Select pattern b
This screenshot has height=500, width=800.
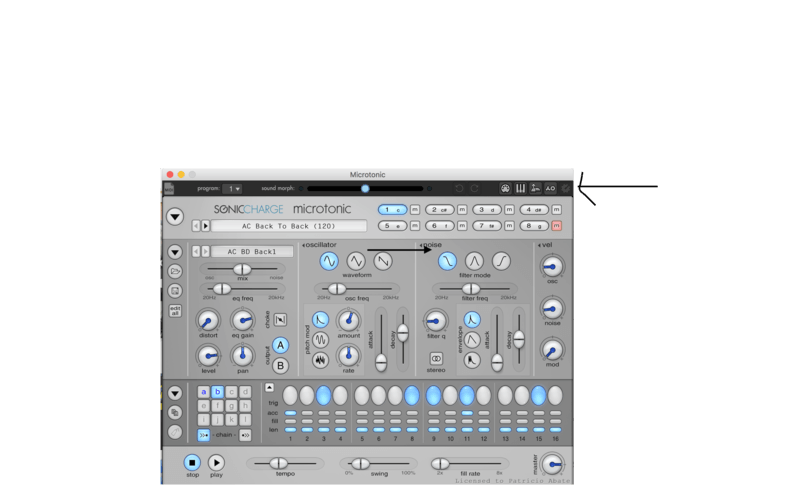click(x=217, y=392)
